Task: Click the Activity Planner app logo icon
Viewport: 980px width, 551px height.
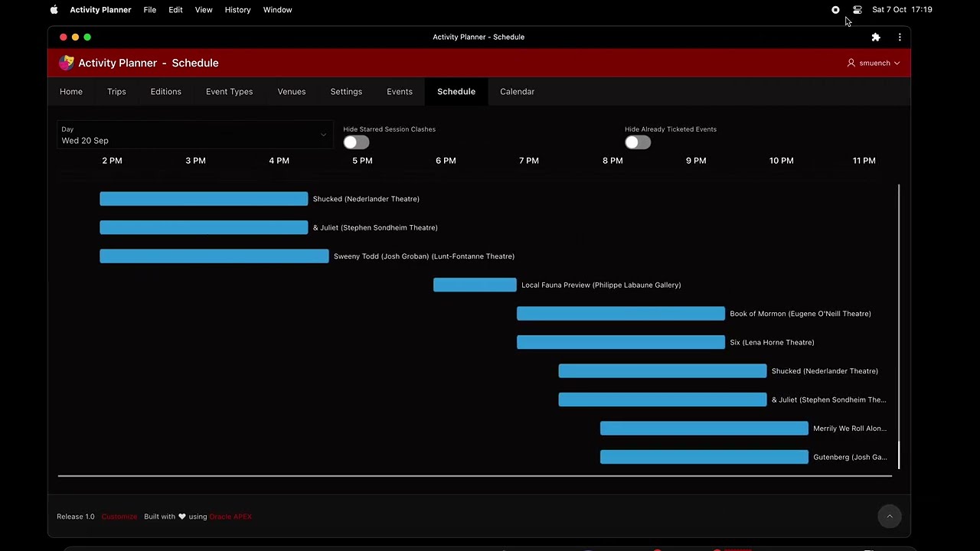Action: [67, 63]
